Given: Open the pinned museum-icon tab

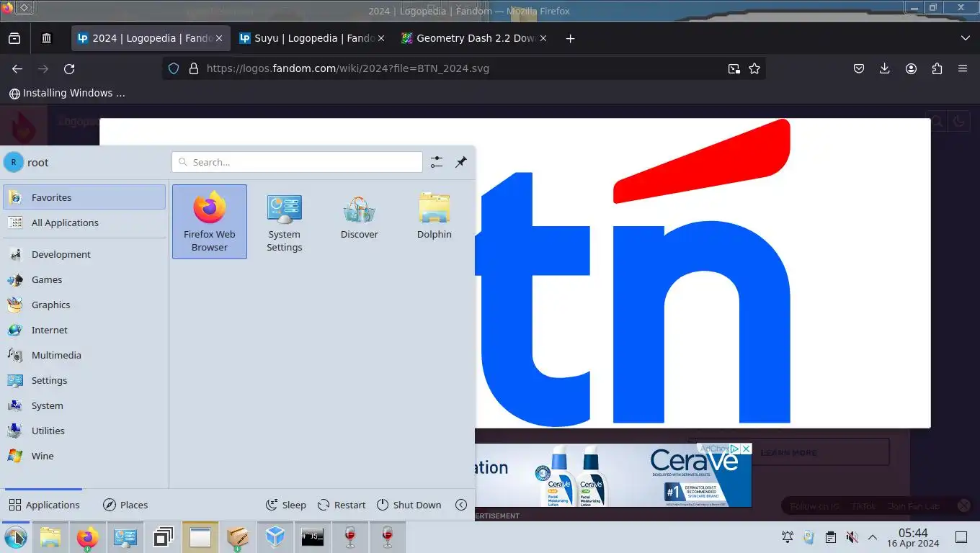Looking at the screenshot, I should click(x=47, y=38).
